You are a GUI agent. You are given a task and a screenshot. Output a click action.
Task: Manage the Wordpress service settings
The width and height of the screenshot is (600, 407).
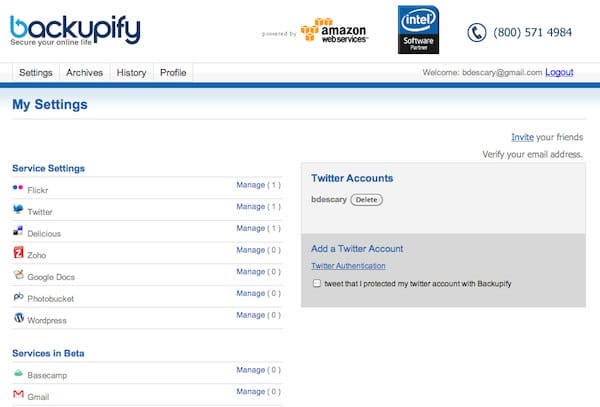point(250,315)
